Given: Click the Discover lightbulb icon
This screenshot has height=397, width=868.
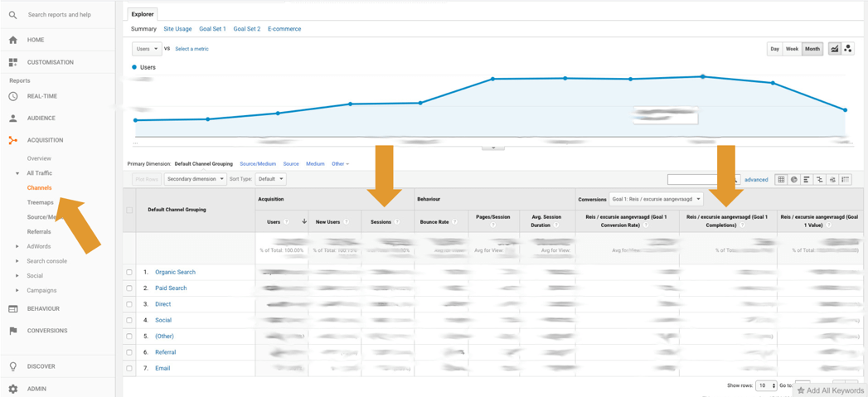Looking at the screenshot, I should coord(13,366).
